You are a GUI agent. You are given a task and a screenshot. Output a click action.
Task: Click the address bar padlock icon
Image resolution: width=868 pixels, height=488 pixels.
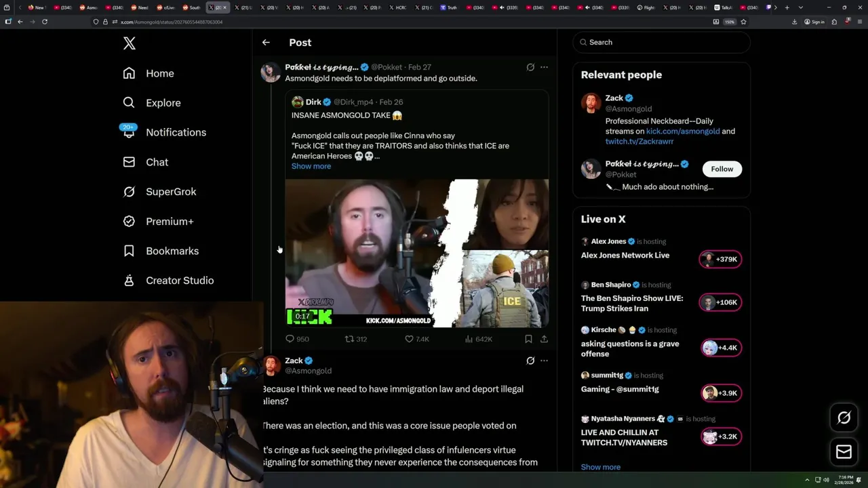point(104,22)
